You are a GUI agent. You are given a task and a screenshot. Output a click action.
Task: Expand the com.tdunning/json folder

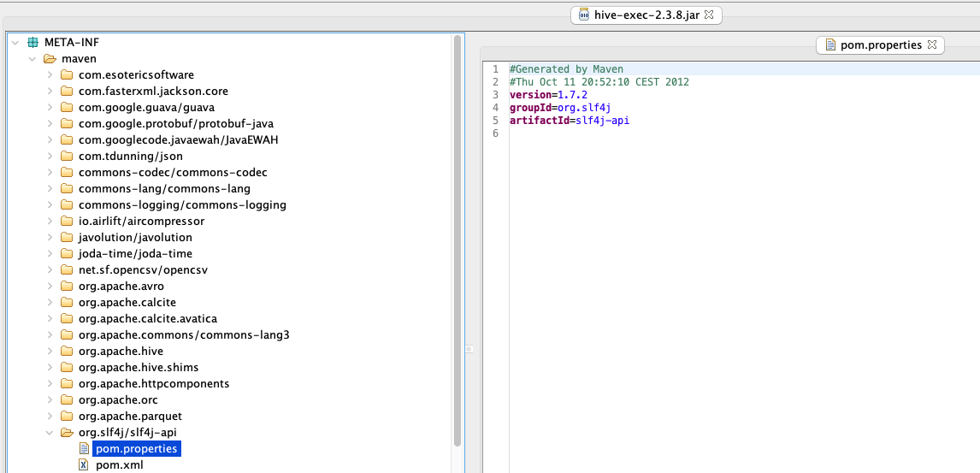pos(50,157)
